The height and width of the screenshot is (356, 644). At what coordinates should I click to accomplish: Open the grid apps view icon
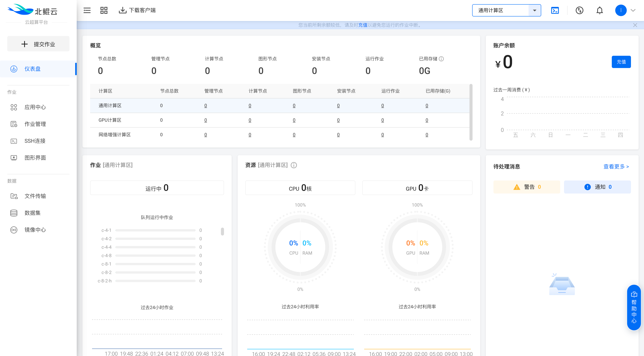(104, 10)
